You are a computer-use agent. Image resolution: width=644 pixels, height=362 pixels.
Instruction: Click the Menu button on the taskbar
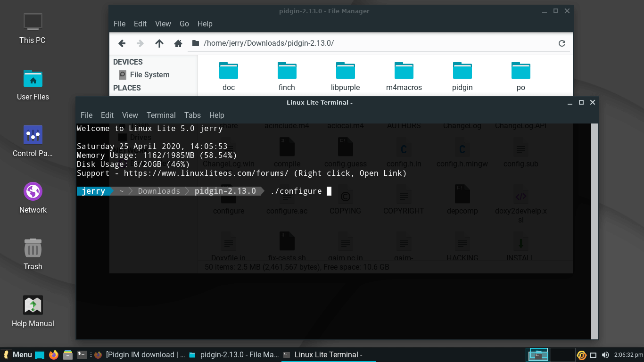[x=17, y=354]
